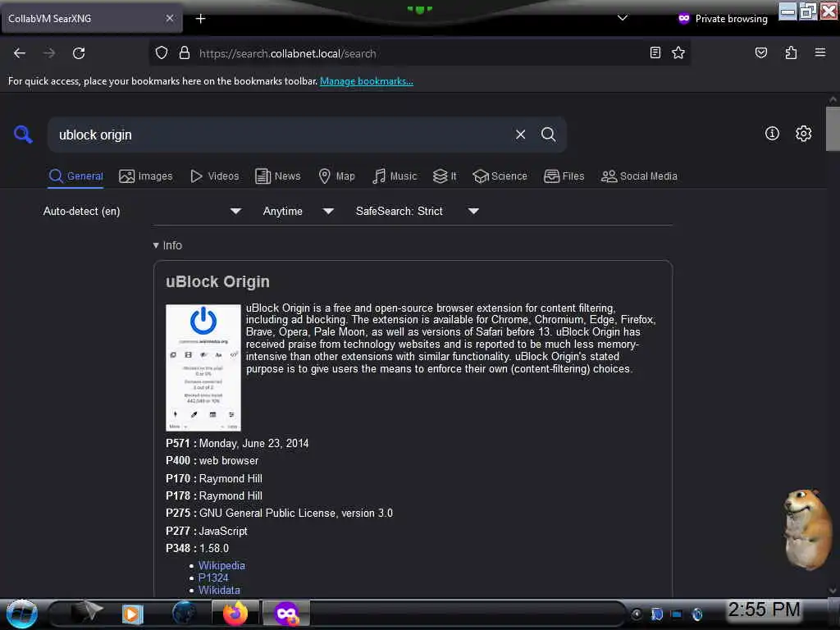Open the P1324 link
840x630 pixels.
click(213, 577)
